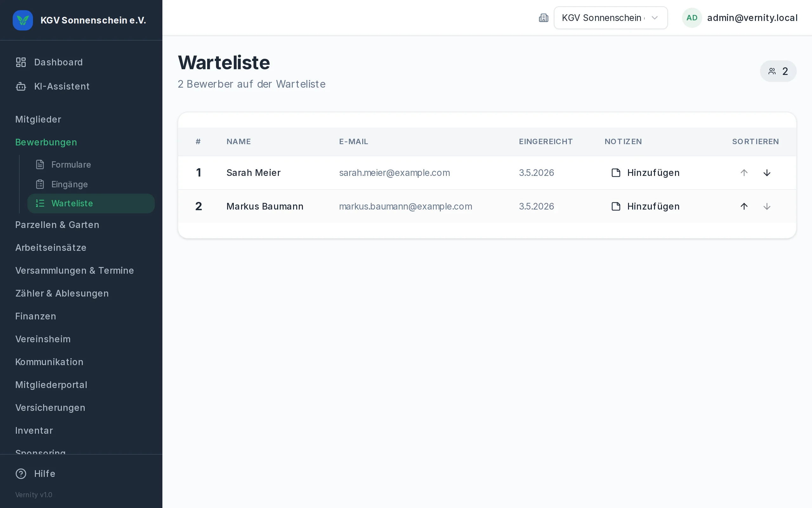812x508 pixels.
Task: Click Sarah Meier's submitted date 3.5.2026
Action: tap(536, 173)
